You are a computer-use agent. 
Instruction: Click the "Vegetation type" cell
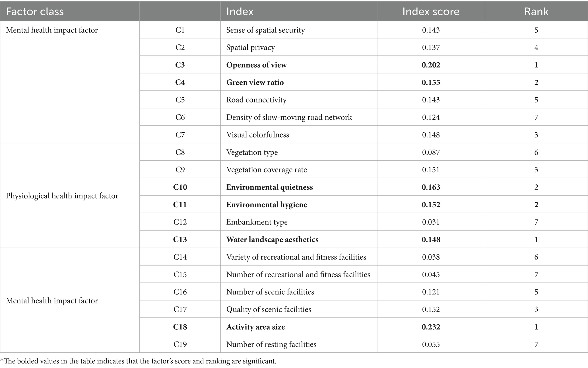click(x=252, y=152)
